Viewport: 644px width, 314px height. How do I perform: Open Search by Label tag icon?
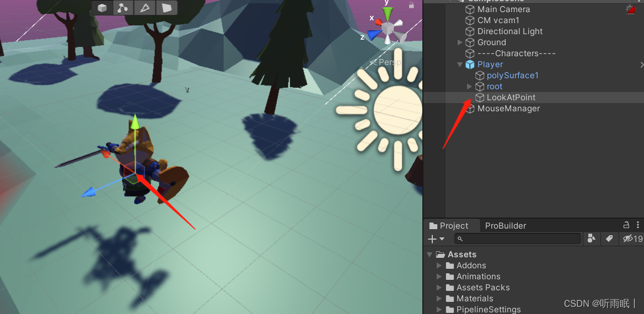tap(609, 239)
